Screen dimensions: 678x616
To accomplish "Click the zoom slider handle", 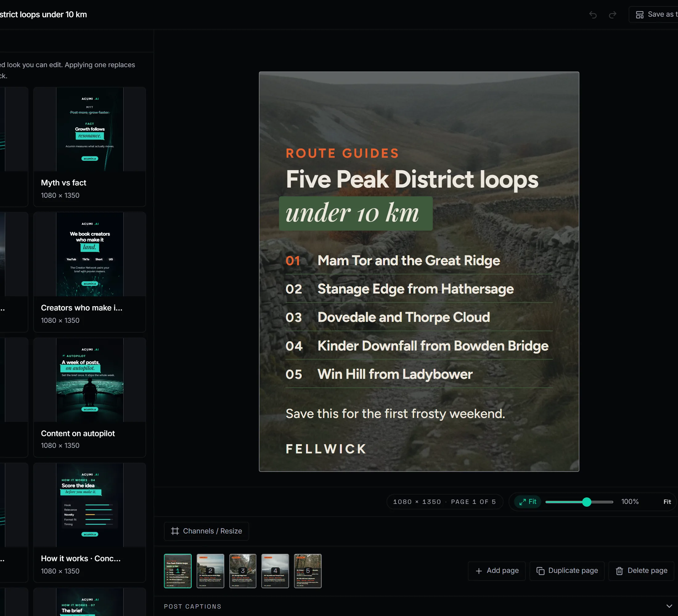I will click(x=586, y=502).
